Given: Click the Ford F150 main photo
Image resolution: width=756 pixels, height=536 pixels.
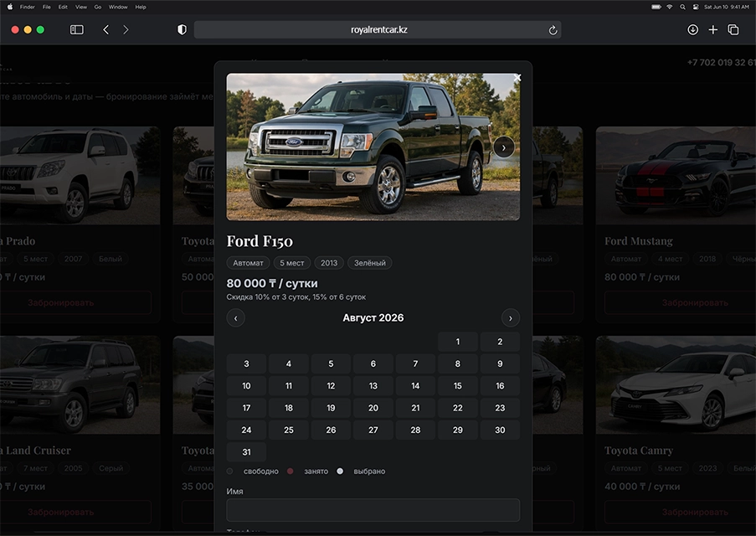Looking at the screenshot, I should (373, 147).
